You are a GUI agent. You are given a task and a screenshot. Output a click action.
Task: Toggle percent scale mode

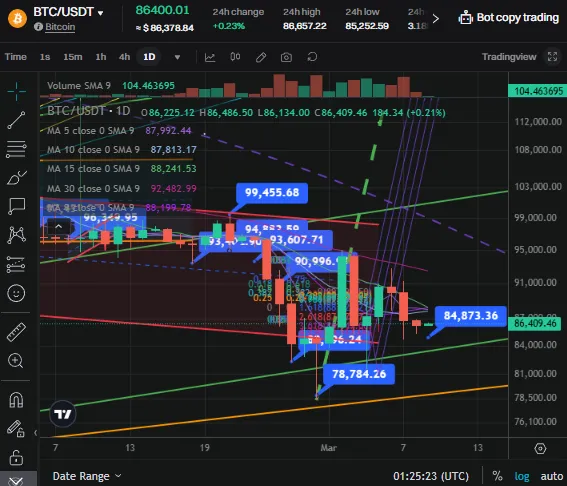[497, 476]
